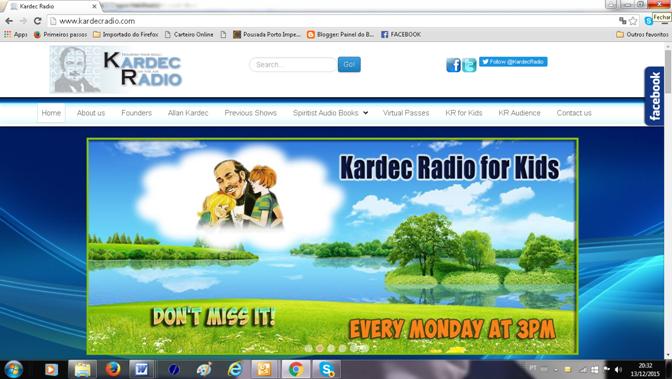Click into the Search text field

(x=293, y=65)
